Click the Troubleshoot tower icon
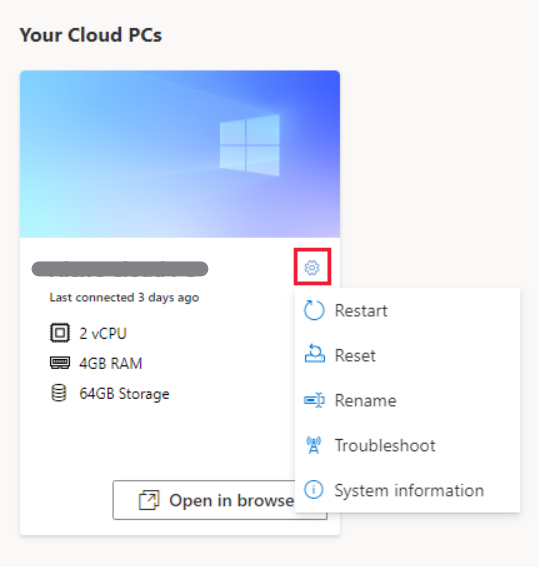539x567 pixels. (x=313, y=445)
